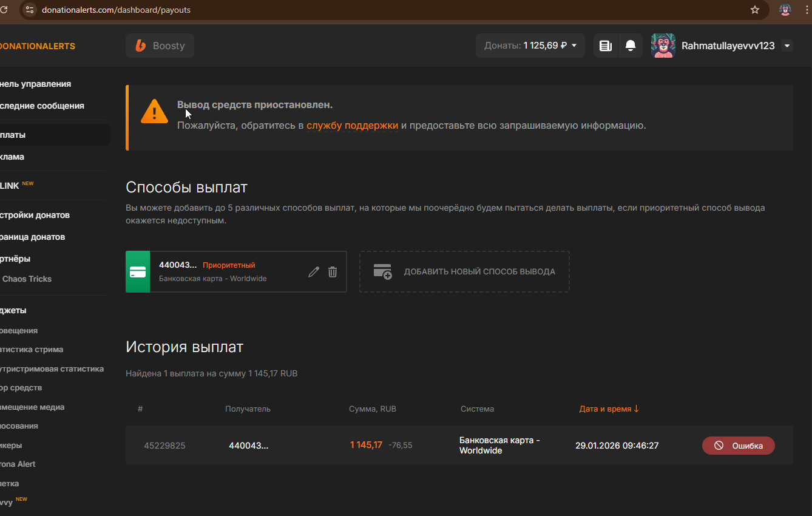Click the add-card icon in the dashed box
This screenshot has height=516, width=812.
382,271
